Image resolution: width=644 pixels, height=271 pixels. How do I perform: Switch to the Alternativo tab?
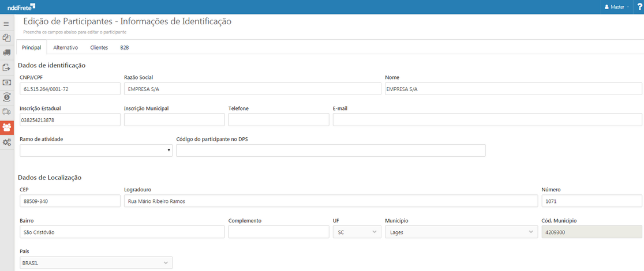[x=65, y=47]
